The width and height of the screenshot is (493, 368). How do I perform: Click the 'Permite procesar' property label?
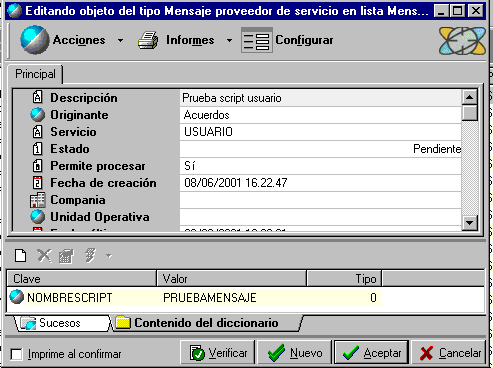tap(98, 166)
